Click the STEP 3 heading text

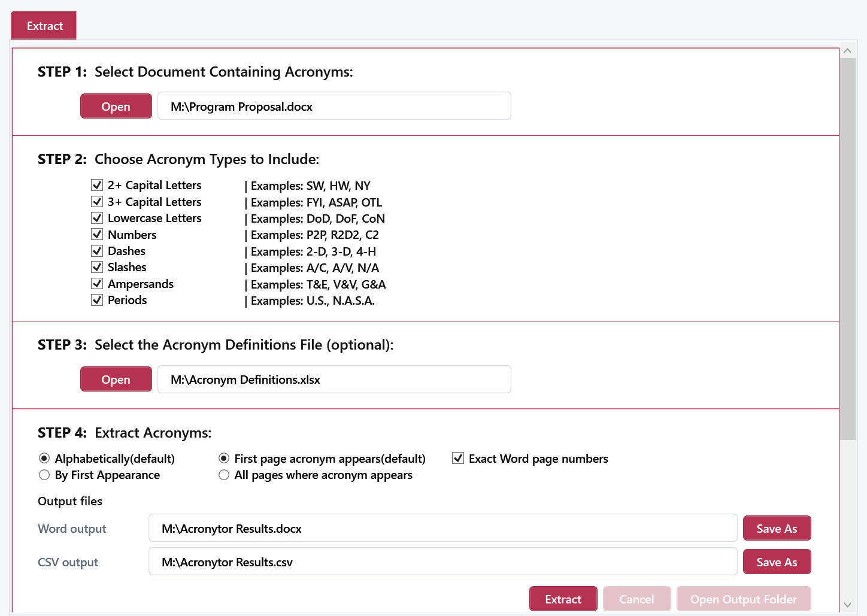(x=216, y=345)
